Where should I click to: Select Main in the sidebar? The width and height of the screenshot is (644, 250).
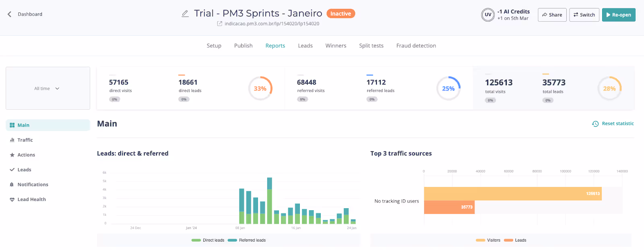click(48, 125)
